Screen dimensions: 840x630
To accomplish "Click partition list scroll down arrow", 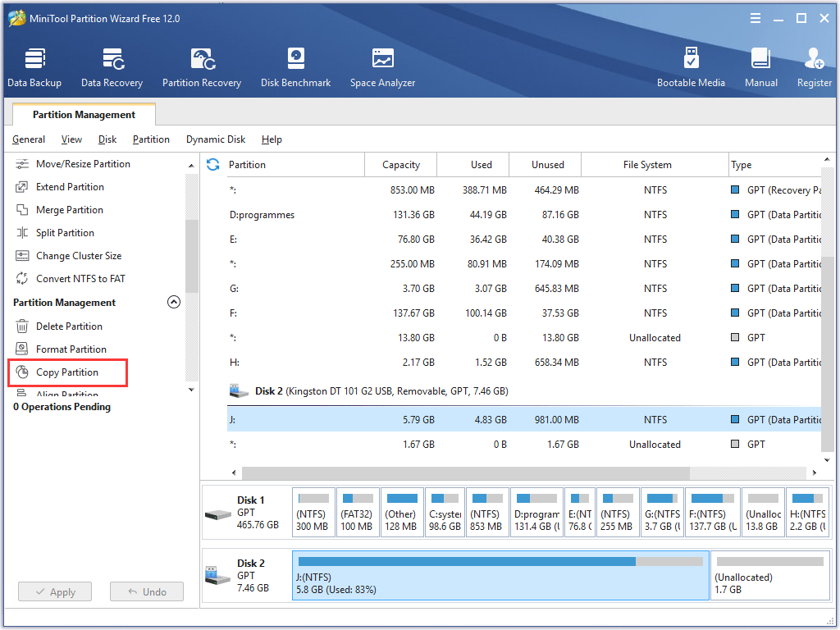I will tap(827, 460).
